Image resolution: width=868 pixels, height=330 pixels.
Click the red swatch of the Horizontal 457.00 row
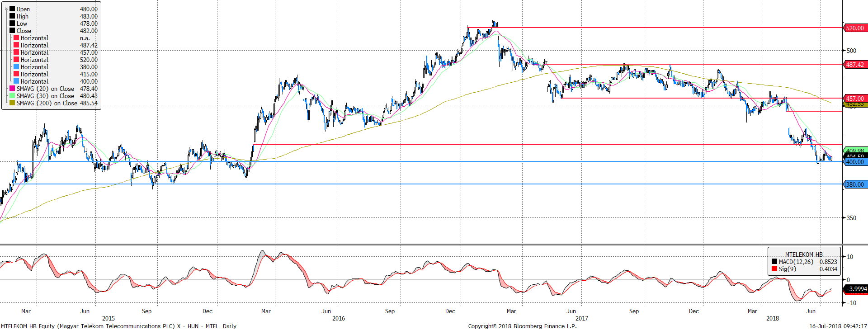tap(16, 52)
